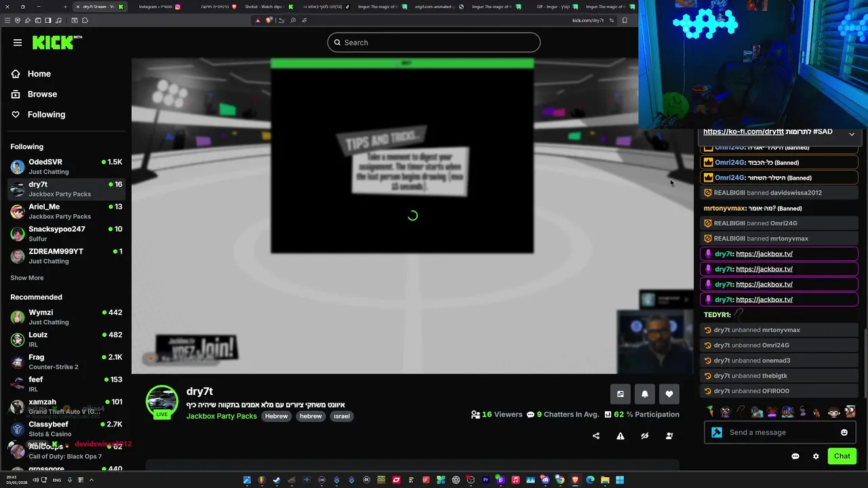
Task: Open Ariel_Me channel in Following list
Action: 66,211
